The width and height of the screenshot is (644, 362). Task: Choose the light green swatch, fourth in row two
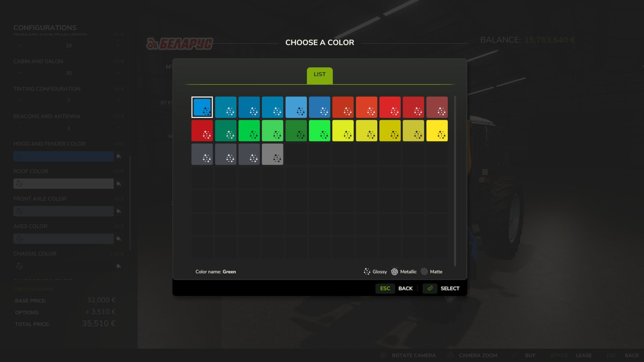pos(273,131)
